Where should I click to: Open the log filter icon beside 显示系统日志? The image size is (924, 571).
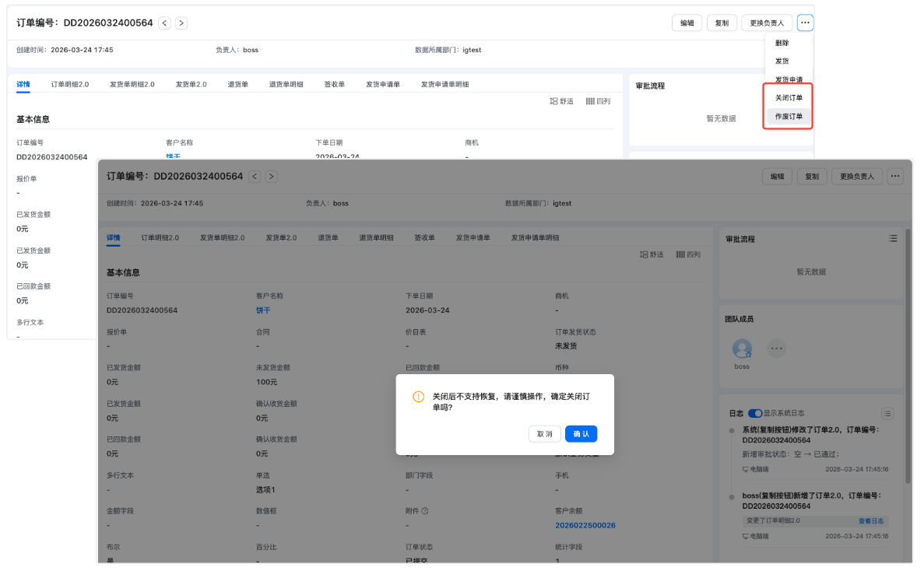(x=887, y=413)
